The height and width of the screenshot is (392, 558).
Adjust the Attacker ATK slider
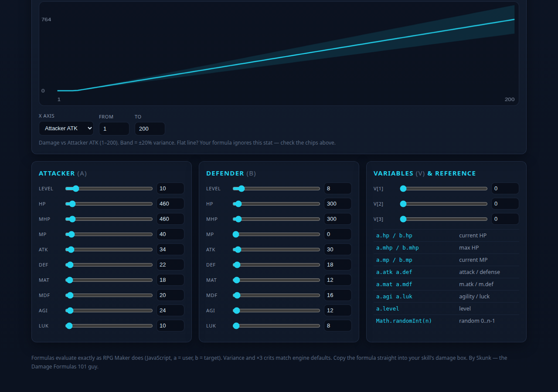pyautogui.click(x=109, y=250)
